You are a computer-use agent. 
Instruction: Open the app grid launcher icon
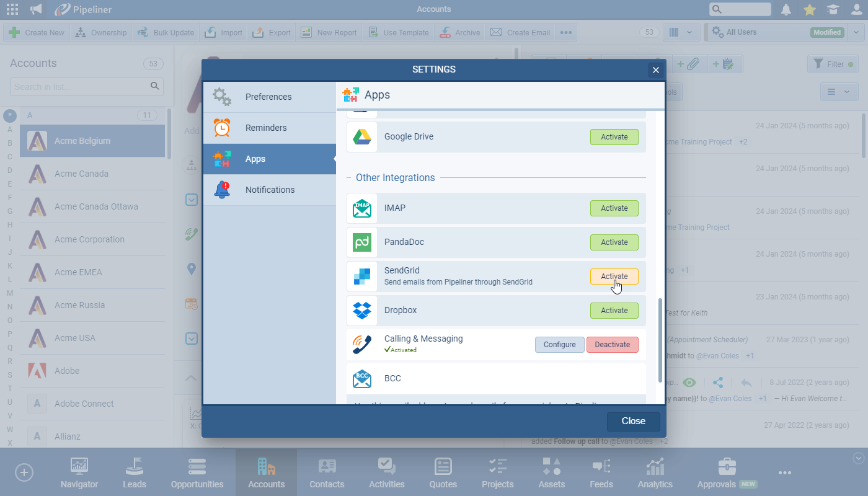pos(12,9)
